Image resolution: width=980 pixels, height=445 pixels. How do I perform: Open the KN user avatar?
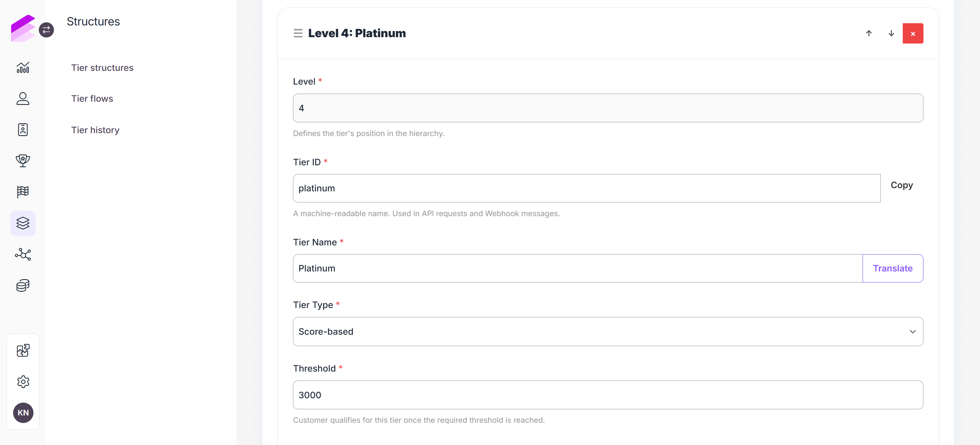(23, 413)
